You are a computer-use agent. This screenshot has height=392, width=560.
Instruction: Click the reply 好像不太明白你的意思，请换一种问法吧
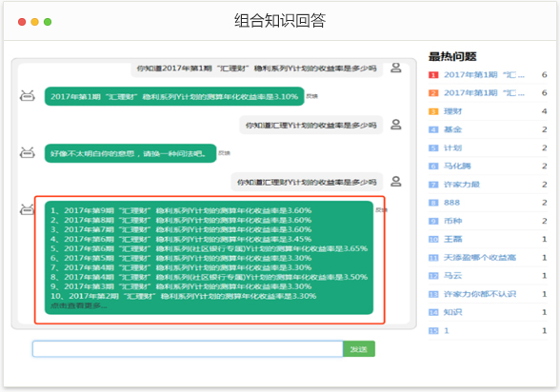(x=130, y=153)
